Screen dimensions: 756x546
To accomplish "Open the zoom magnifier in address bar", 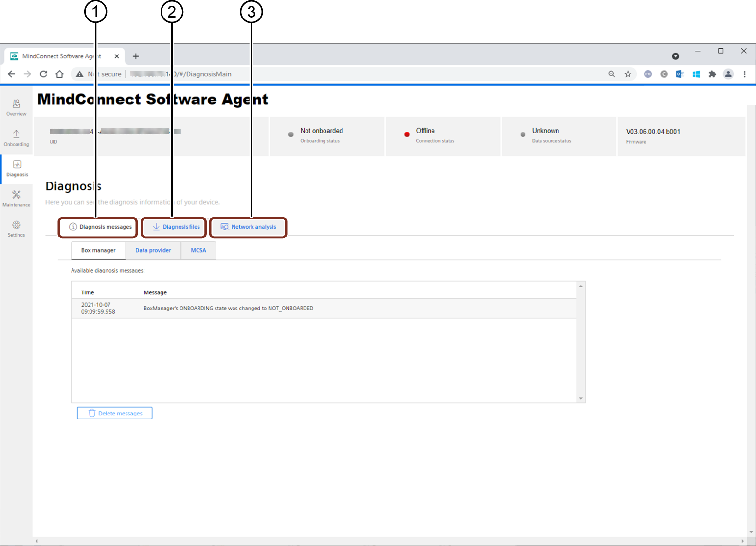I will pos(612,74).
